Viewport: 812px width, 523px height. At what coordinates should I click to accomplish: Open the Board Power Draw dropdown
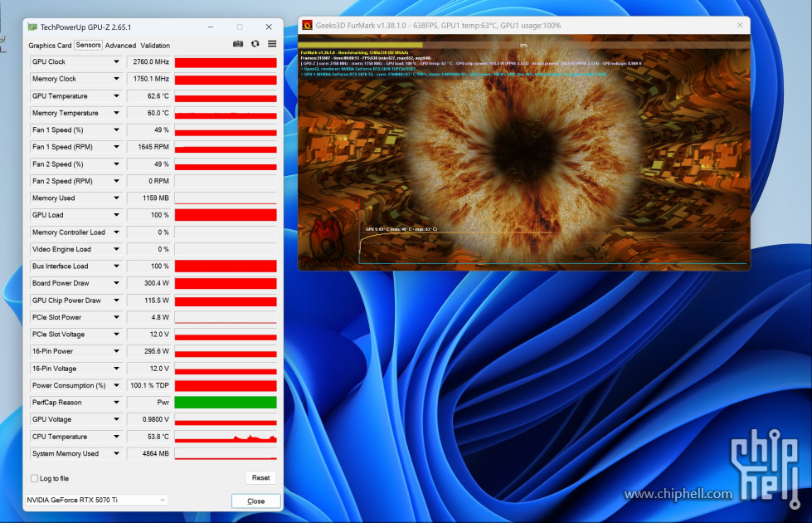pos(116,283)
